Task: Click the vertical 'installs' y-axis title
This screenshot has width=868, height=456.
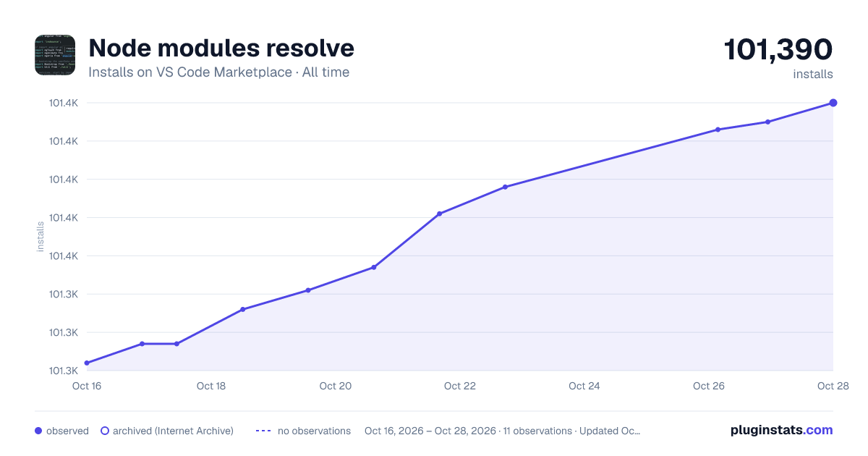Action: tap(41, 237)
